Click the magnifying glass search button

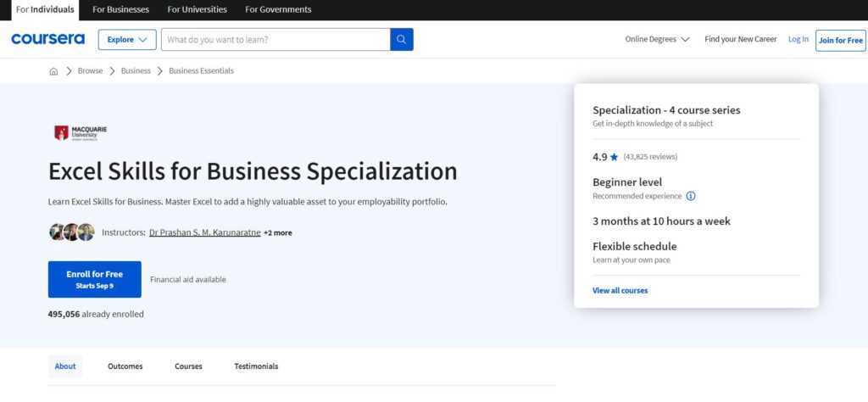401,39
